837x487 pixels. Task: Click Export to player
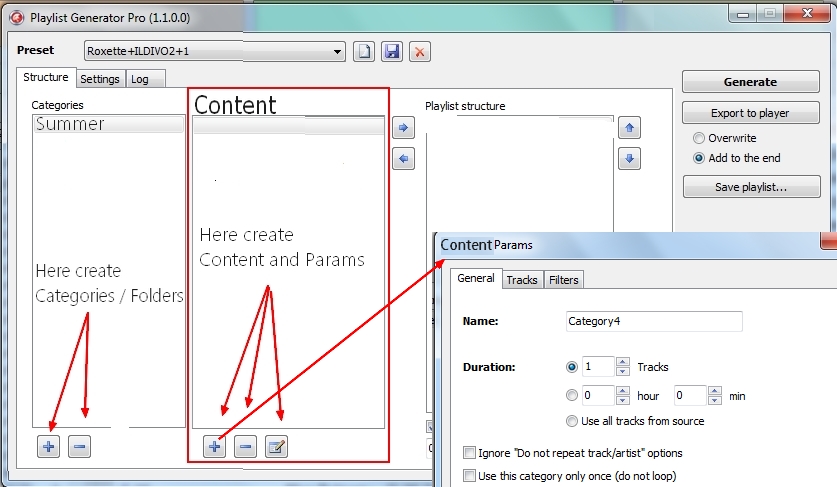click(751, 113)
